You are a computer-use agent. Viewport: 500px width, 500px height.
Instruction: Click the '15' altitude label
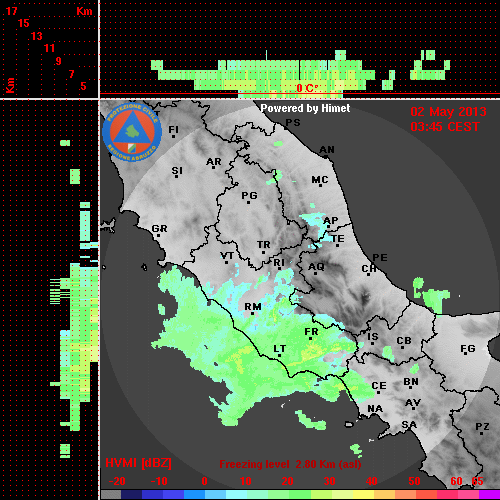tap(24, 23)
